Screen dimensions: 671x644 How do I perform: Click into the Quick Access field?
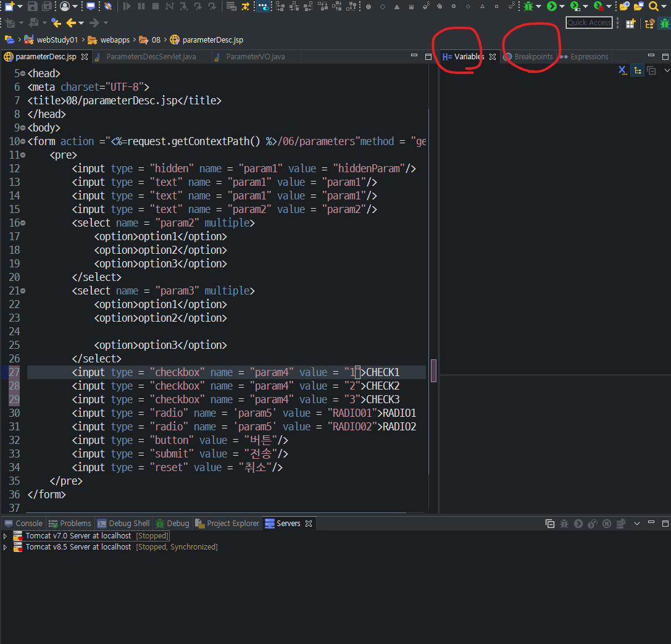pos(589,23)
